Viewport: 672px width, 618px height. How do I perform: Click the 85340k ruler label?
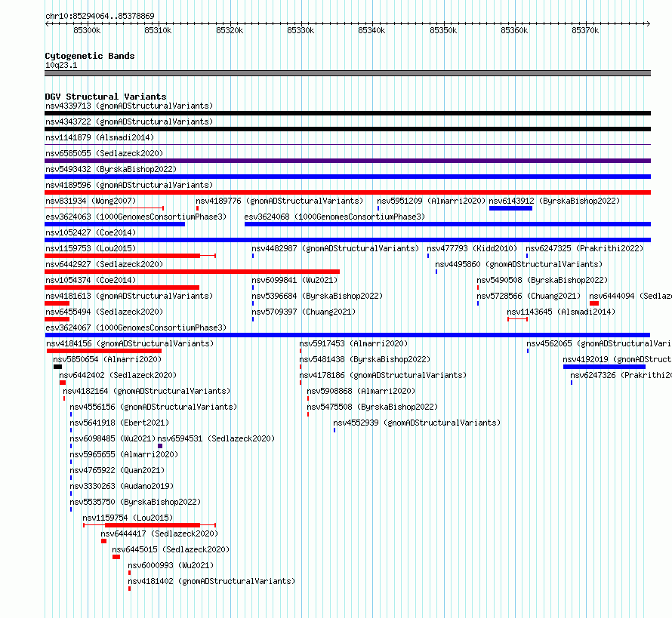pyautogui.click(x=371, y=30)
